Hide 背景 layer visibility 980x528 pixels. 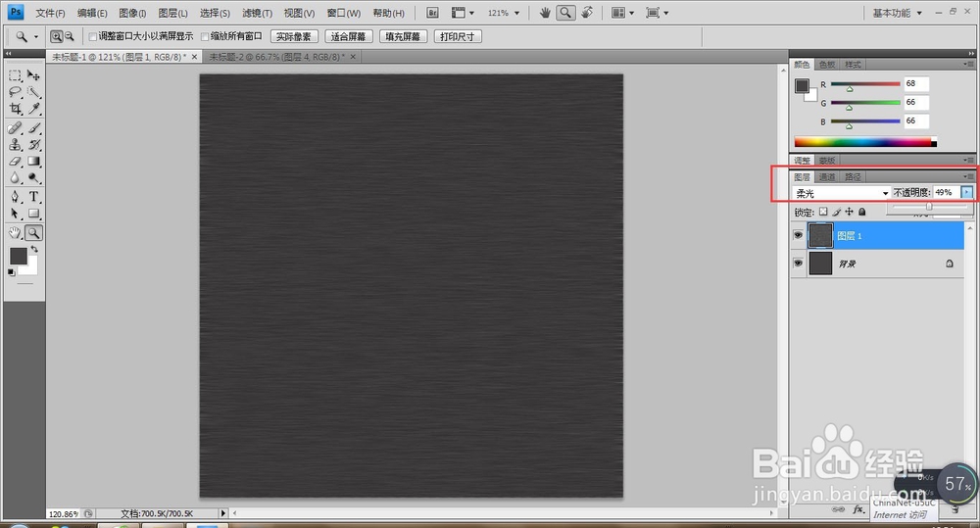tap(798, 264)
